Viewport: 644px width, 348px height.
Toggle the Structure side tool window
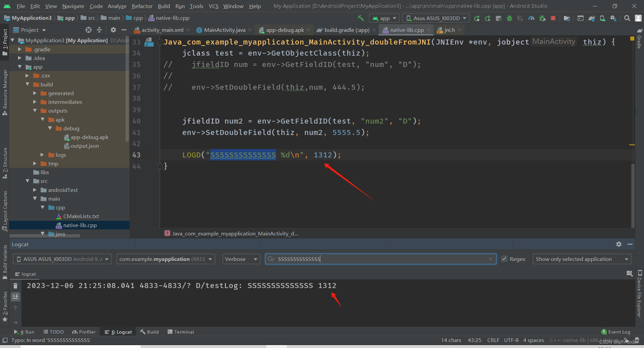[x=5, y=163]
